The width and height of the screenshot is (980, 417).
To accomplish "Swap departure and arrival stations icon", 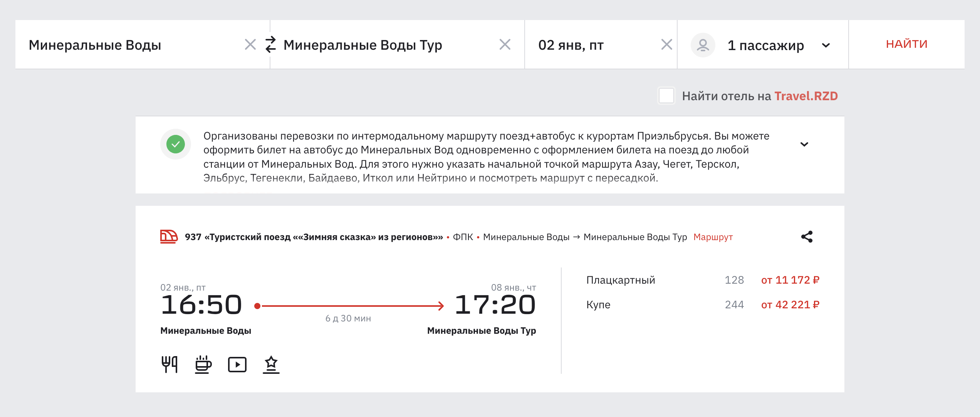I will pyautogui.click(x=270, y=45).
